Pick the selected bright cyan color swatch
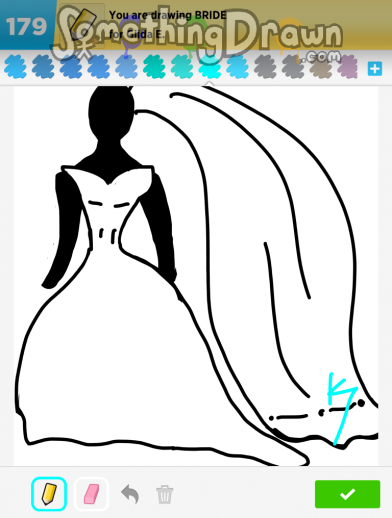Screen dimensions: 392x518 [210, 68]
